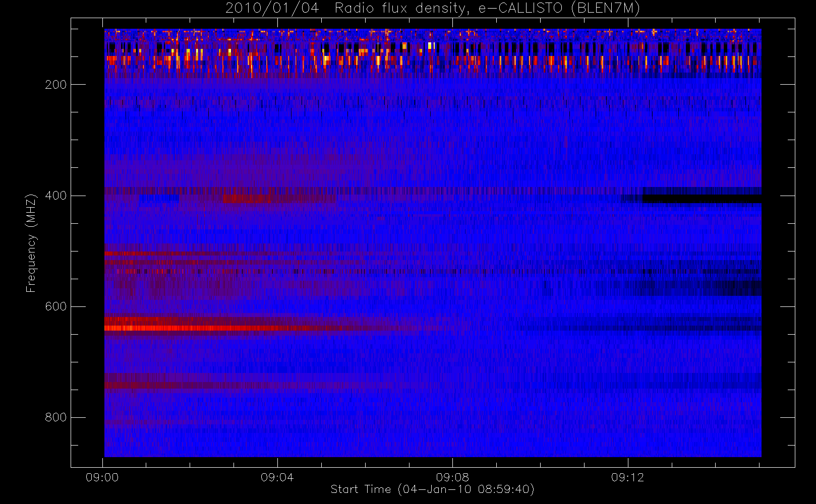Click the 800 frequency tick label
The height and width of the screenshot is (504, 816).
[56, 417]
